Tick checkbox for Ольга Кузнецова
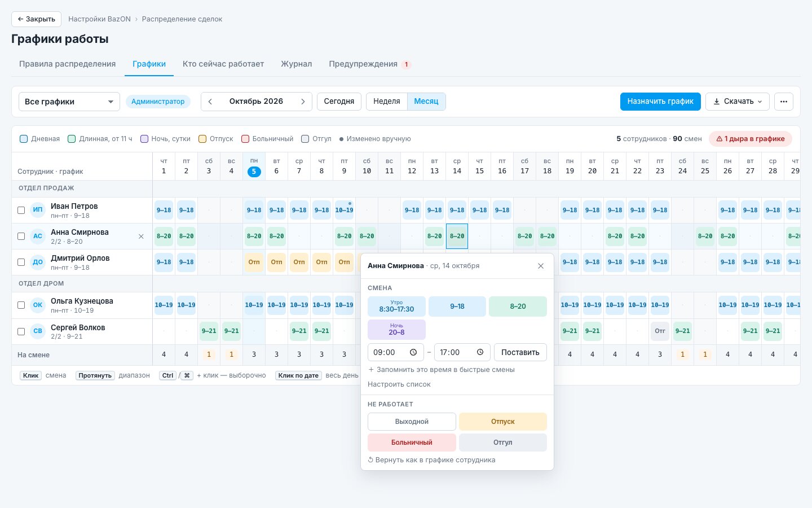 (21, 305)
